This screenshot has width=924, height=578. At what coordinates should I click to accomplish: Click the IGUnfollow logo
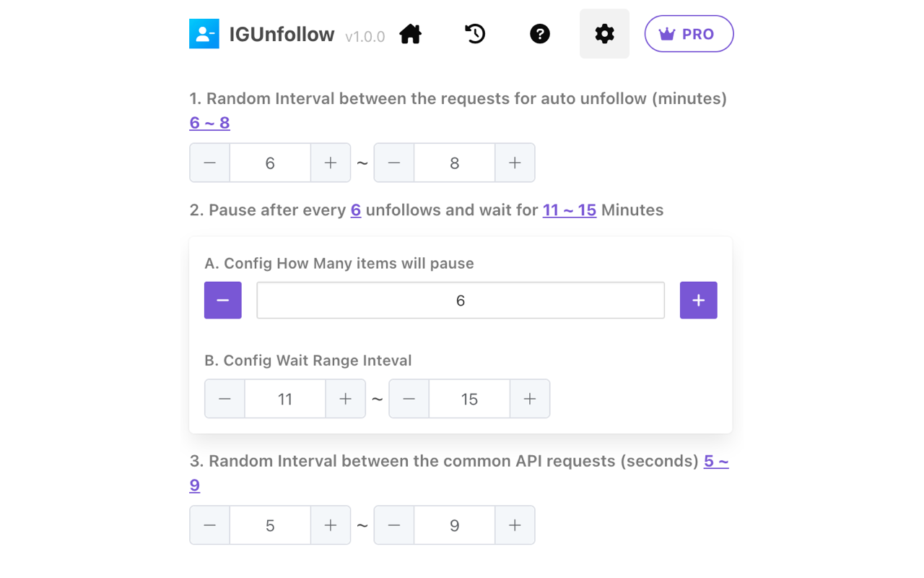click(204, 33)
